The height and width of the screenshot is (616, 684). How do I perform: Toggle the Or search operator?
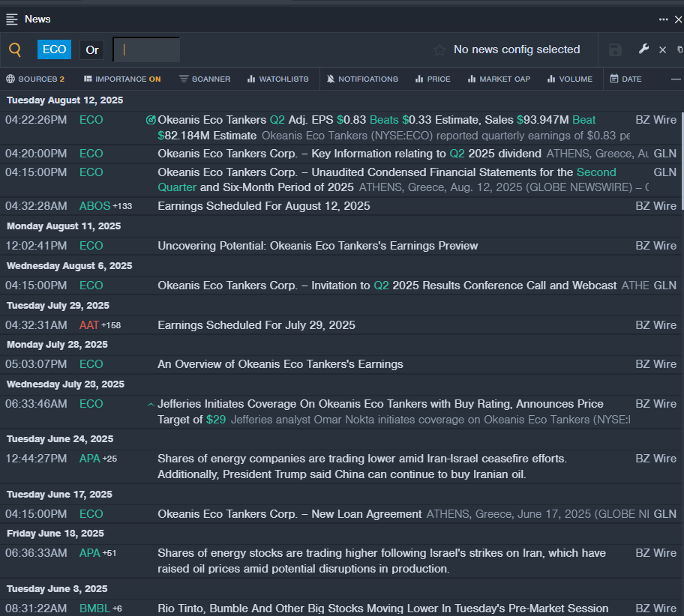tap(92, 50)
